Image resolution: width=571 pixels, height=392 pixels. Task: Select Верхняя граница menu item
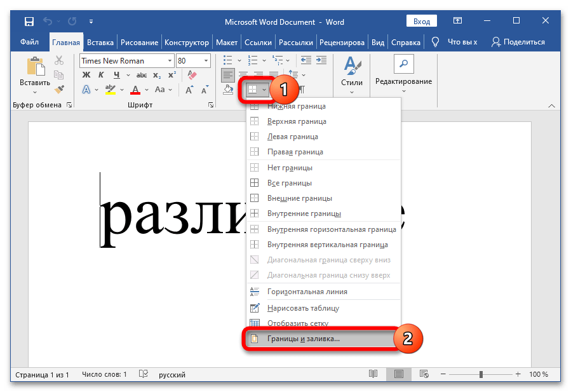click(324, 121)
